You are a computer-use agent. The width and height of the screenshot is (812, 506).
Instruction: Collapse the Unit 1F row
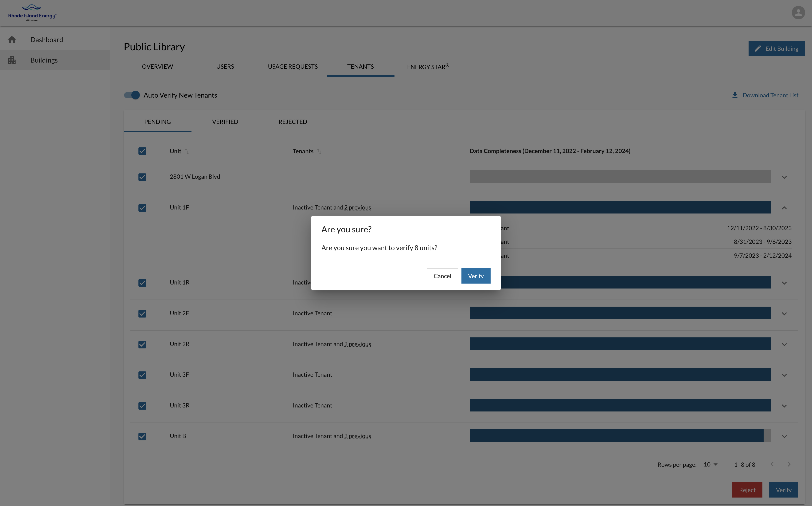[x=784, y=208]
